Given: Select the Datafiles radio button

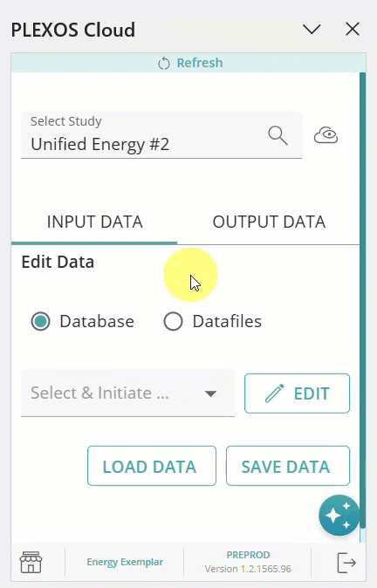Looking at the screenshot, I should coord(173,321).
